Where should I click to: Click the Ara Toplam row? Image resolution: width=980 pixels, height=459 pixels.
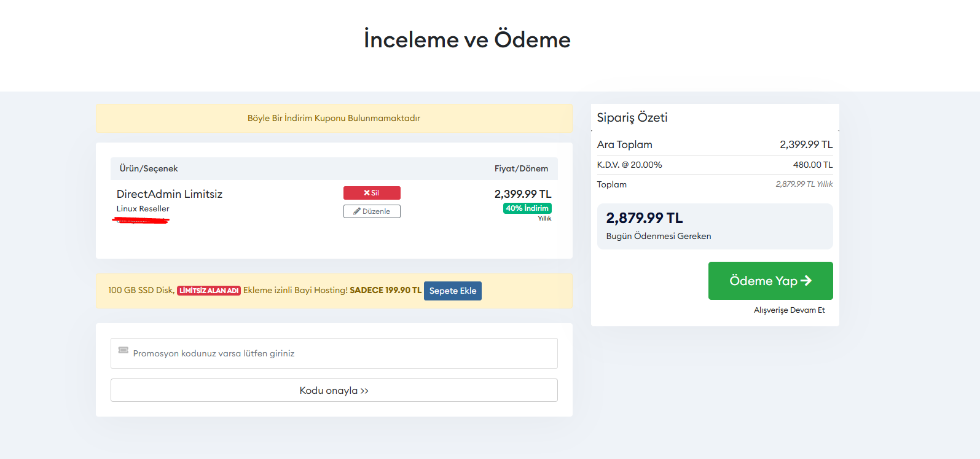[715, 144]
